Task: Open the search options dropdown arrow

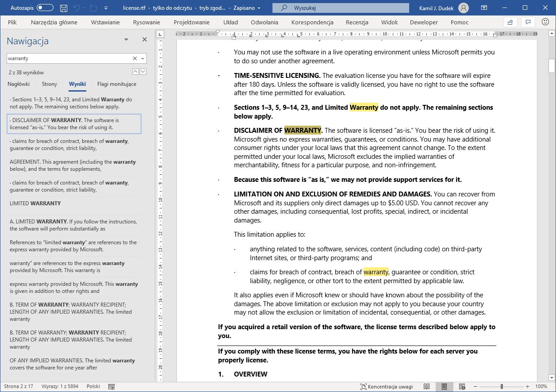Action: [142, 58]
